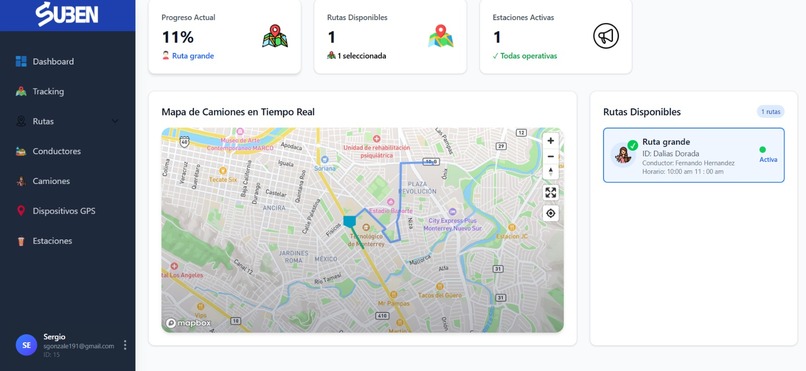Image resolution: width=806 pixels, height=371 pixels.
Task: Click the Rutas location icon in sidebar
Action: point(21,121)
